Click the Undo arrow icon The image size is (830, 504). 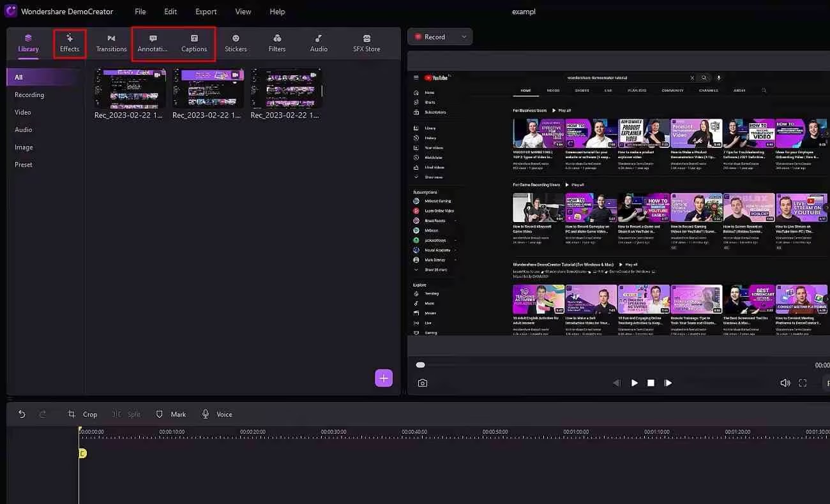(22, 414)
